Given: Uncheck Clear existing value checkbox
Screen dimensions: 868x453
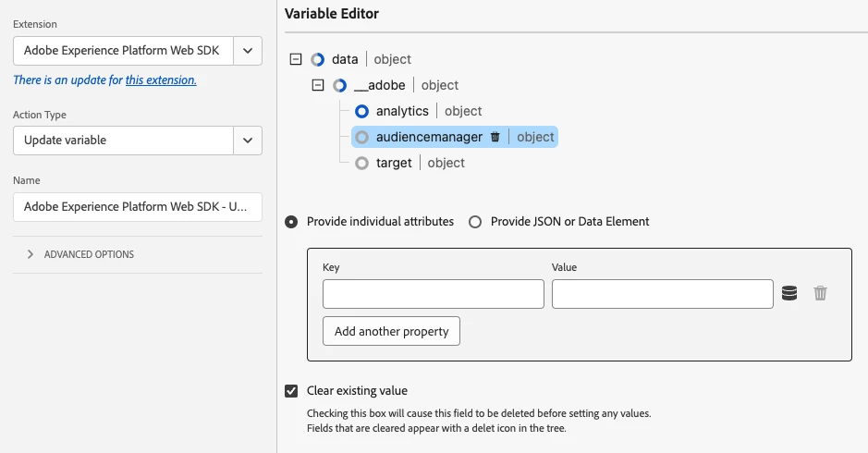Looking at the screenshot, I should [x=291, y=391].
